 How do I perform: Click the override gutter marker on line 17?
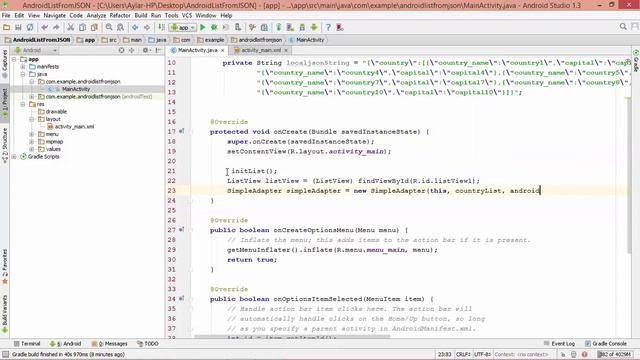tap(181, 131)
